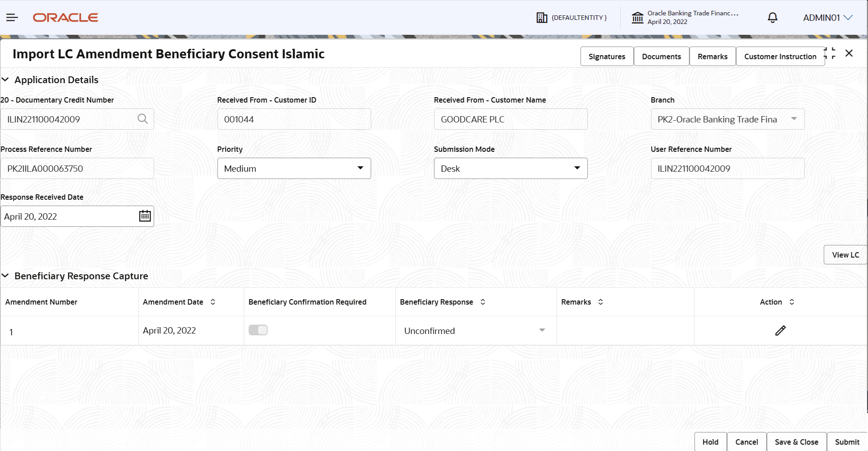Open the hamburger navigation menu
The image size is (868, 451).
tap(12, 18)
